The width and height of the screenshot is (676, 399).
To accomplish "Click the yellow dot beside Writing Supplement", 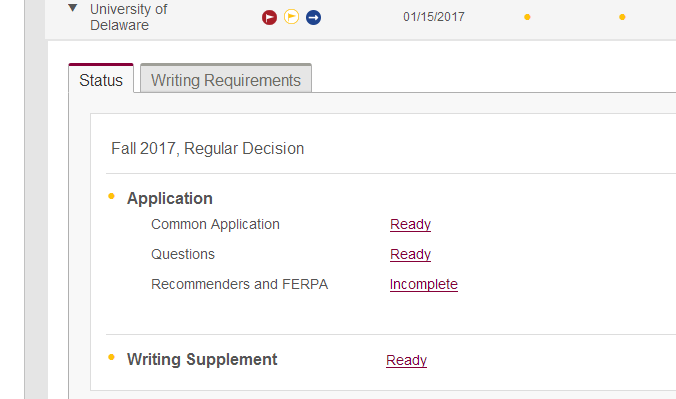I will 111,357.
